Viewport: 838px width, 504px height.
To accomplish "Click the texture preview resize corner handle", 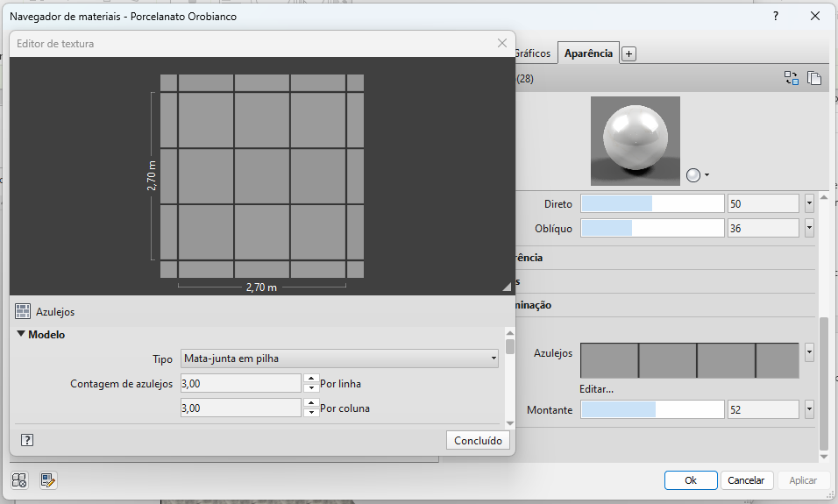I will click(507, 287).
